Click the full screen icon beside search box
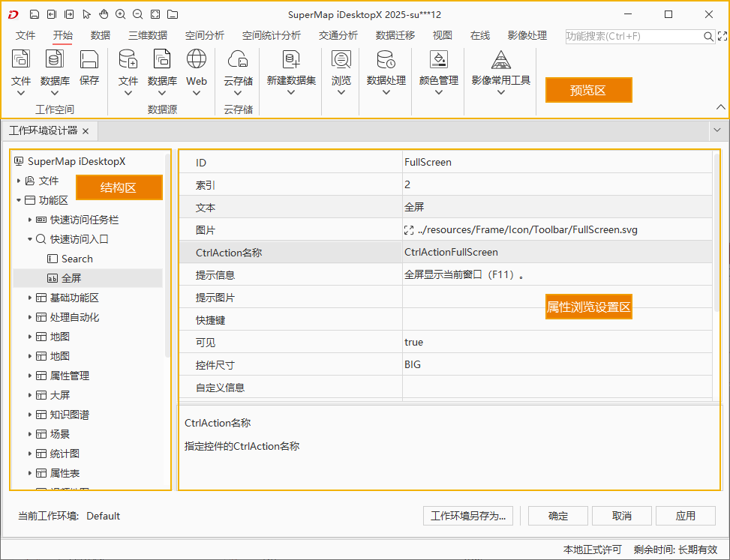 pos(722,36)
